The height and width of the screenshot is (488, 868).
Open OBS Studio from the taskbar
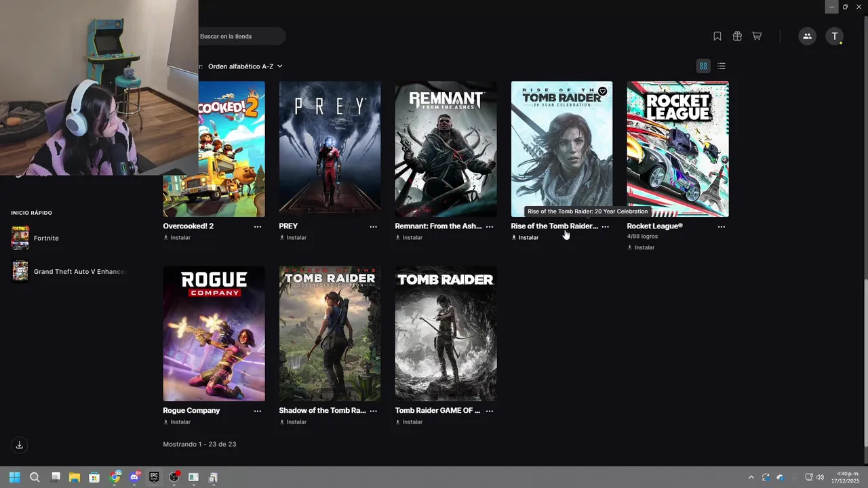point(174,477)
